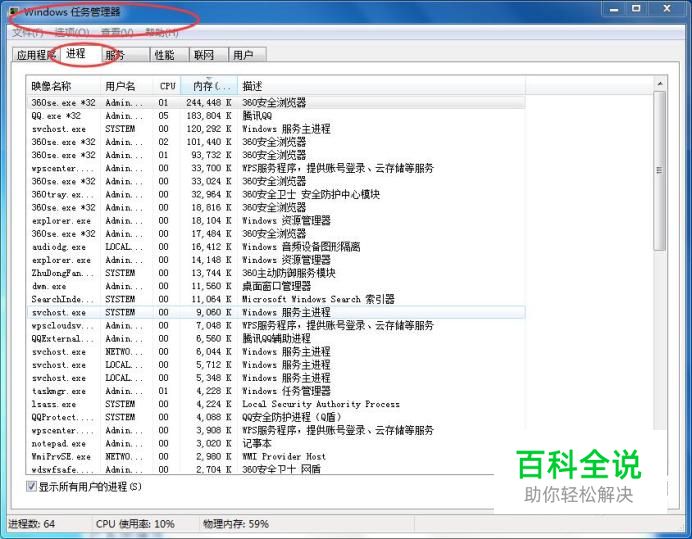Select wpscenter process using 33,700 K

pyautogui.click(x=276, y=168)
